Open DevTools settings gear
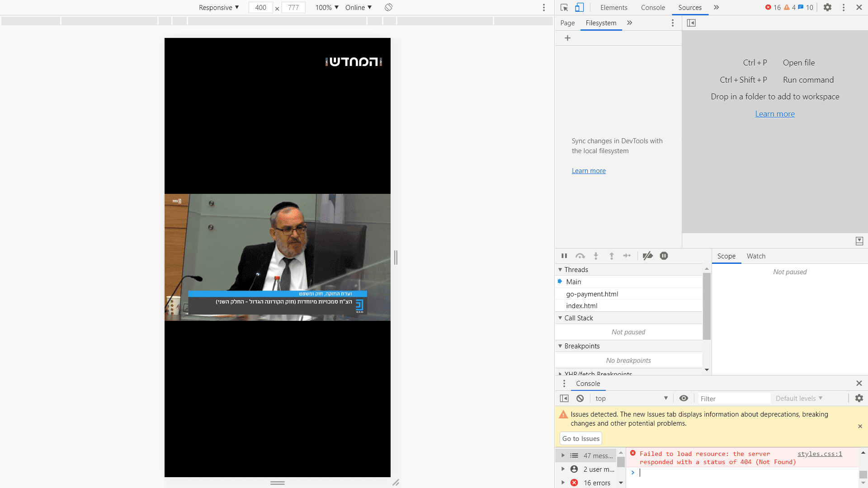This screenshot has height=488, width=868. click(x=827, y=7)
